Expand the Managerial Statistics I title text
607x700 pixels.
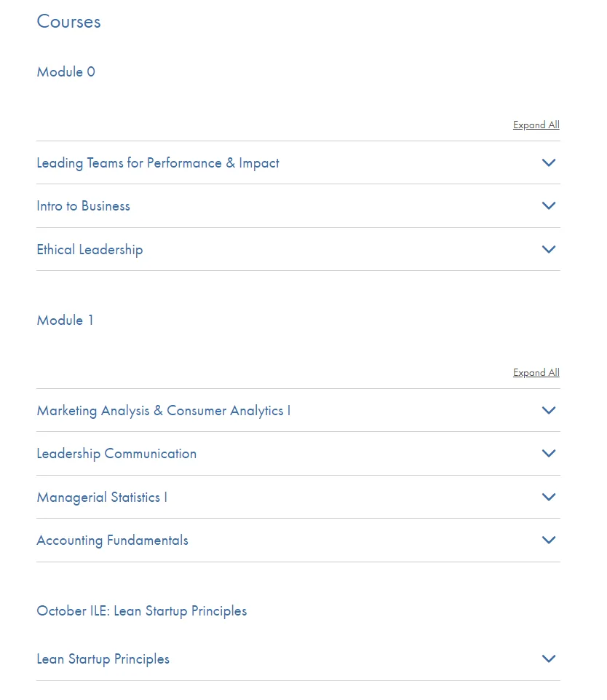pyautogui.click(x=102, y=498)
